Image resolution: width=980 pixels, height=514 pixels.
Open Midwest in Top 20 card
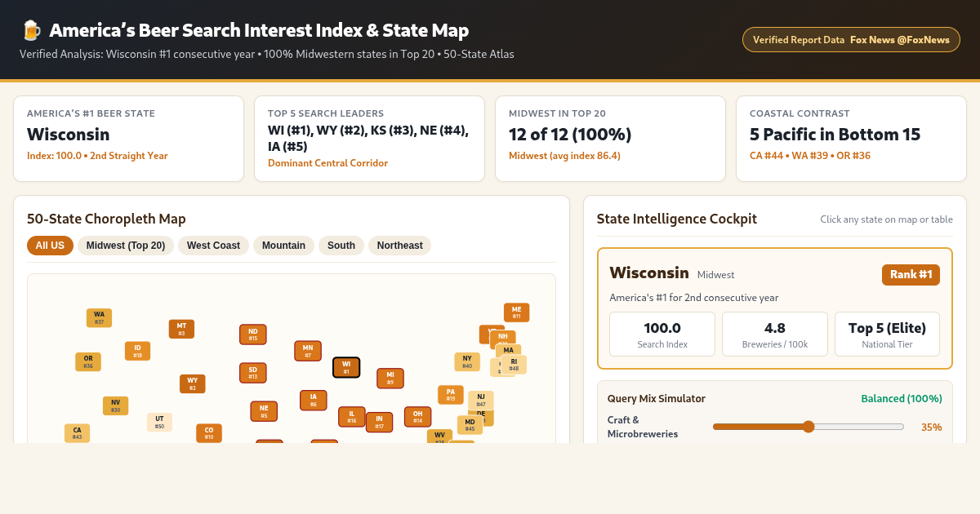tap(611, 139)
